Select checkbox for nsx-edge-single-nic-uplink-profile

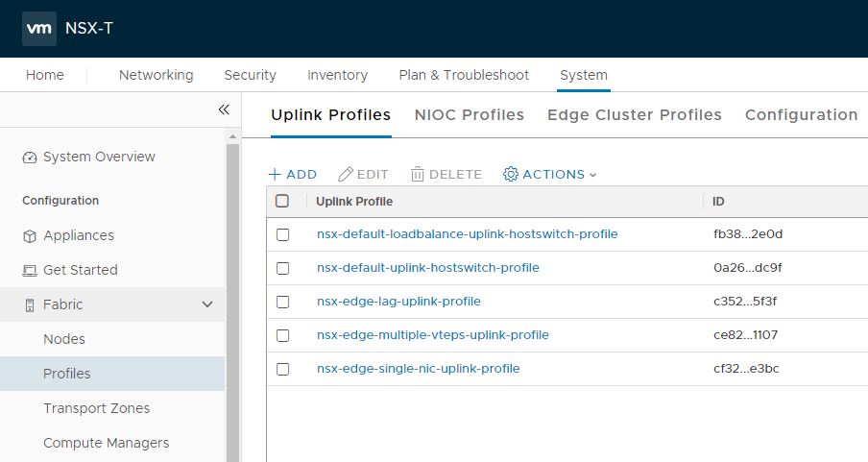click(282, 369)
